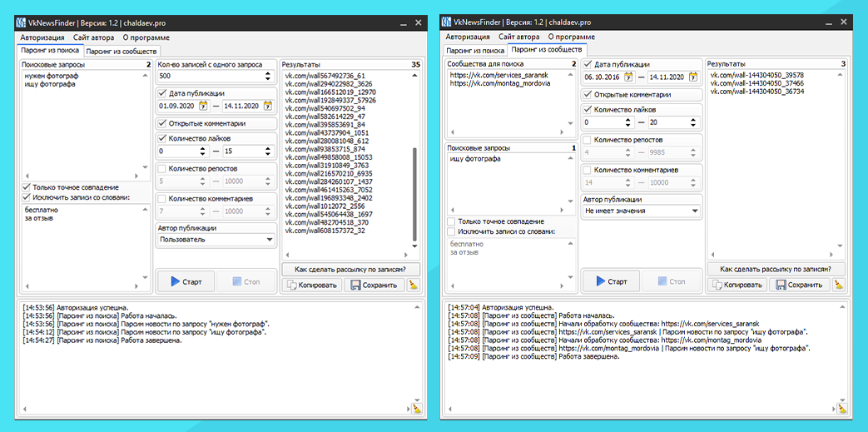Clear the log with broom icon in right window

[x=842, y=409]
